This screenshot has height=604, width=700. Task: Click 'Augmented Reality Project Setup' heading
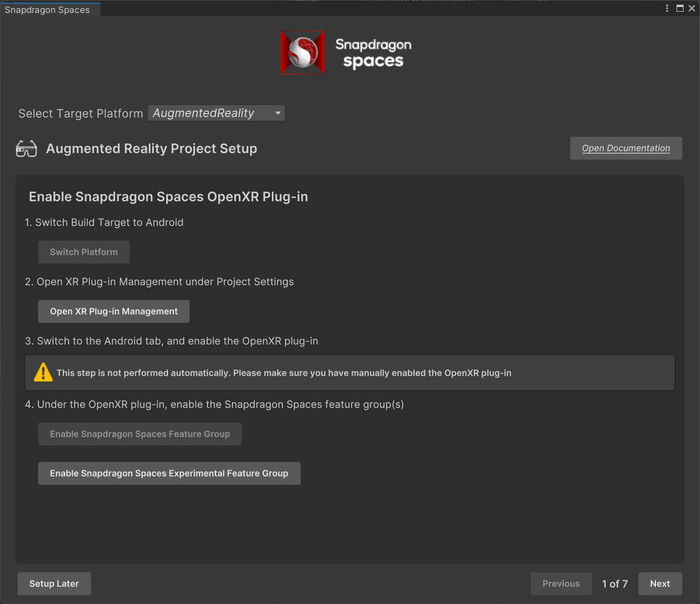click(152, 149)
